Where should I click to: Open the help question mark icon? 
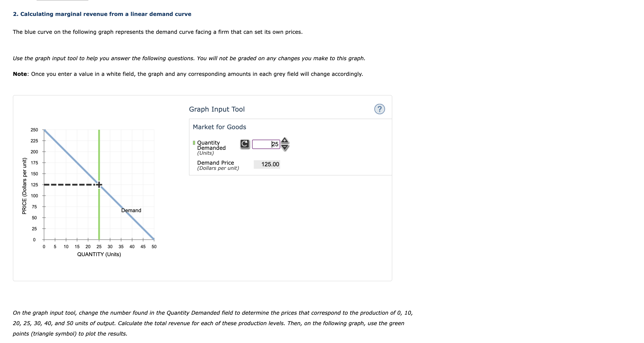click(x=380, y=109)
